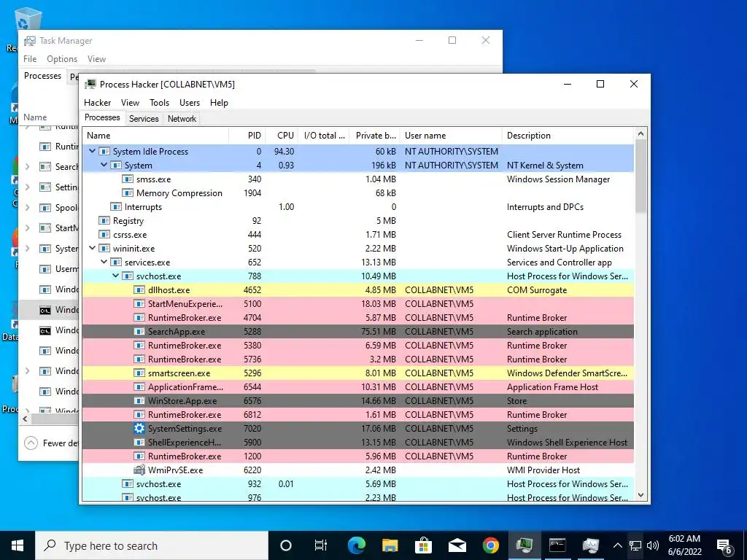Open the Help menu in Process Hacker
Image resolution: width=747 pixels, height=560 pixels.
coord(219,103)
